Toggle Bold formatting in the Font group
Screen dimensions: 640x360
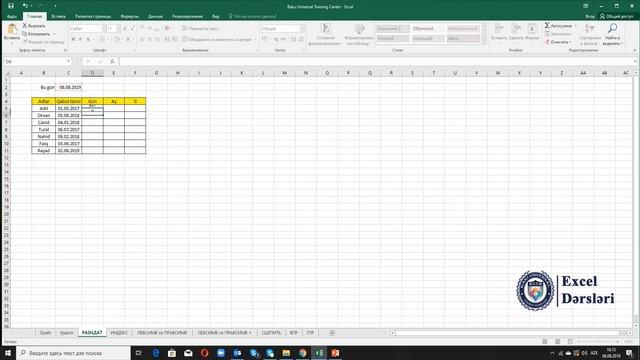[73, 39]
